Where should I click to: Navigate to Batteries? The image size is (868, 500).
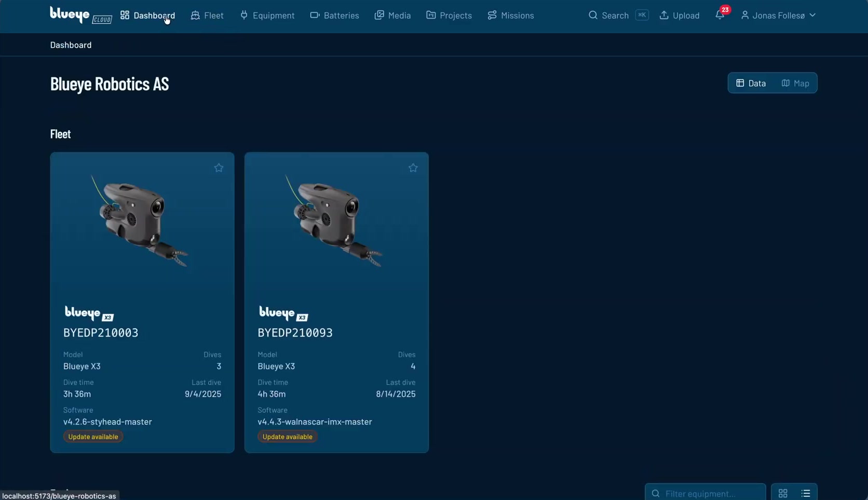click(x=334, y=16)
